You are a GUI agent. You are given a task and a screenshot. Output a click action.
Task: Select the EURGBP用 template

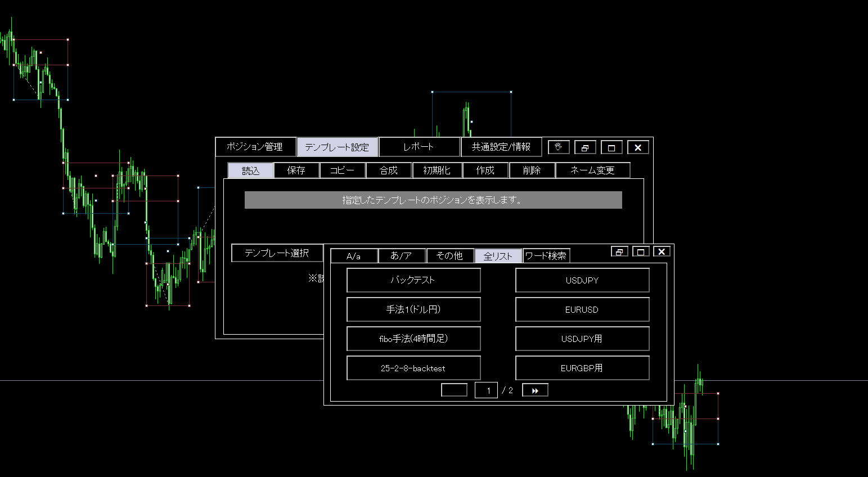click(x=582, y=368)
